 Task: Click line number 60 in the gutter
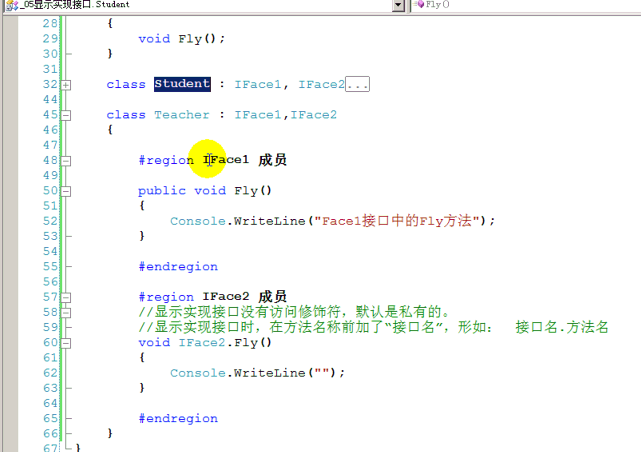pos(51,342)
